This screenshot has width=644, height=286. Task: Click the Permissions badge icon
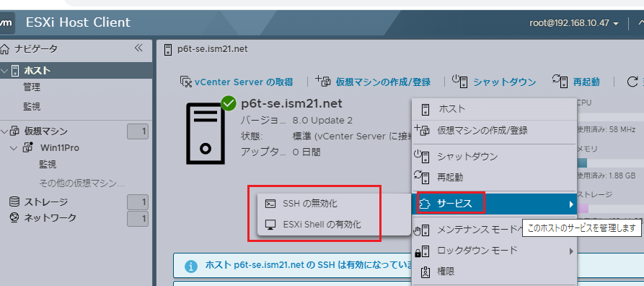coord(425,272)
